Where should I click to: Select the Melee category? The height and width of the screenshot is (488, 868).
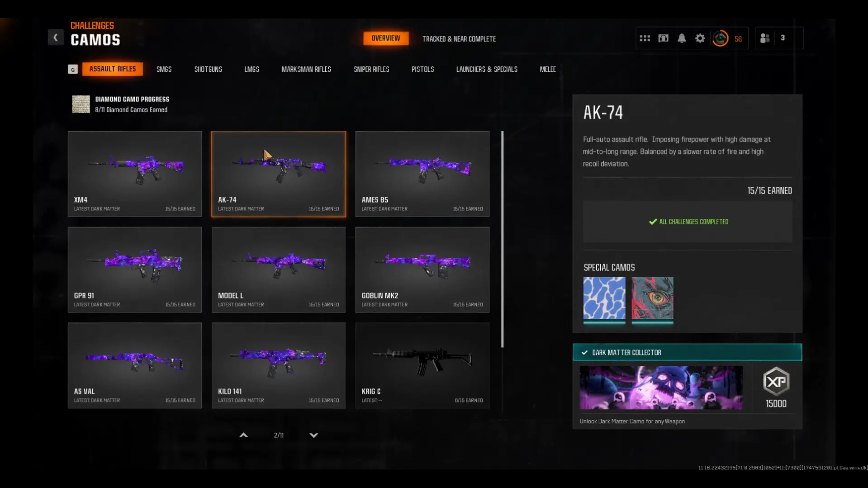(548, 69)
